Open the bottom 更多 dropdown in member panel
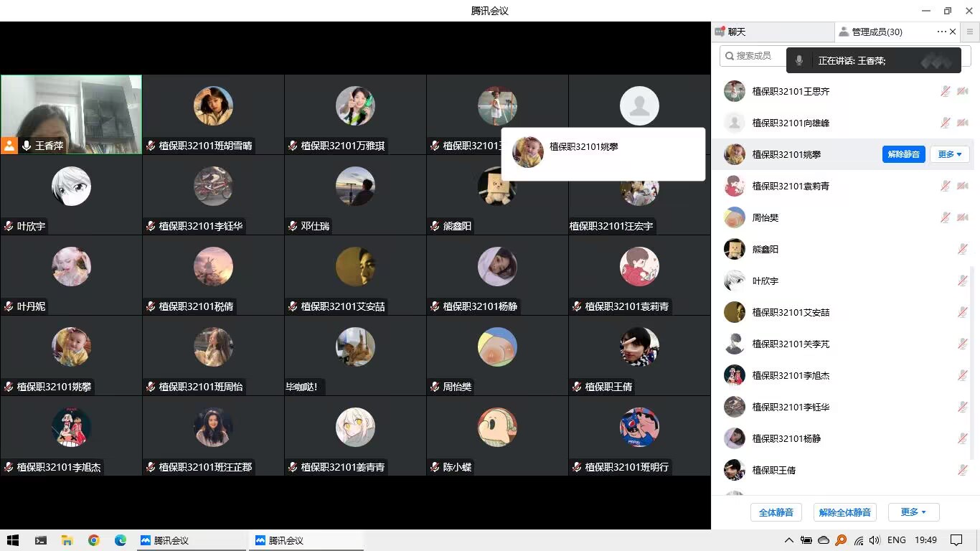Image resolution: width=980 pixels, height=551 pixels. (x=913, y=512)
